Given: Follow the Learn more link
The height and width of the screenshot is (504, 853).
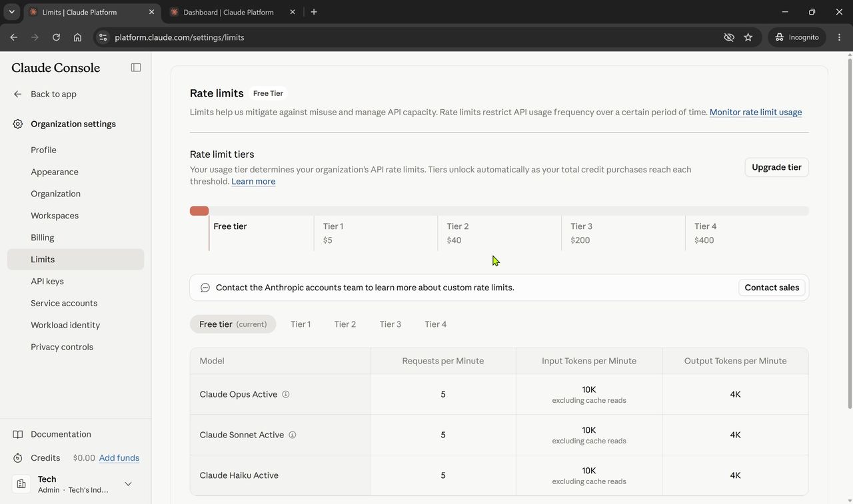Looking at the screenshot, I should pos(253,181).
